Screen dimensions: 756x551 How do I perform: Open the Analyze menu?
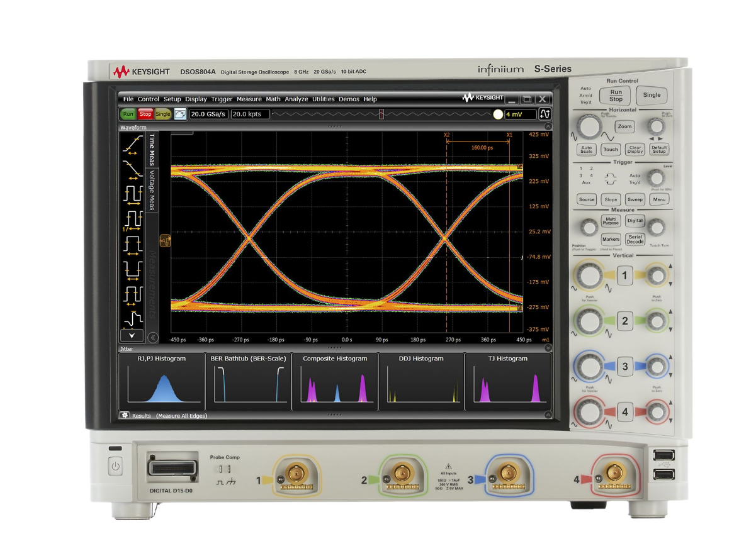point(296,99)
